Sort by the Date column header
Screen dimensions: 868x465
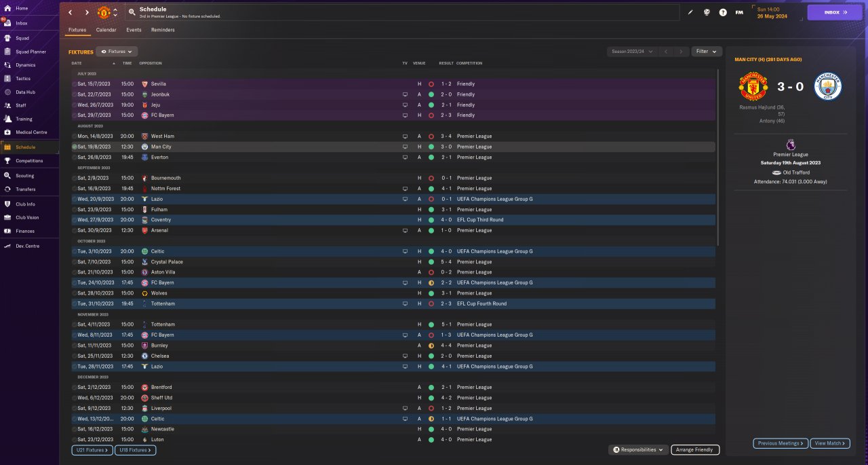click(x=77, y=63)
